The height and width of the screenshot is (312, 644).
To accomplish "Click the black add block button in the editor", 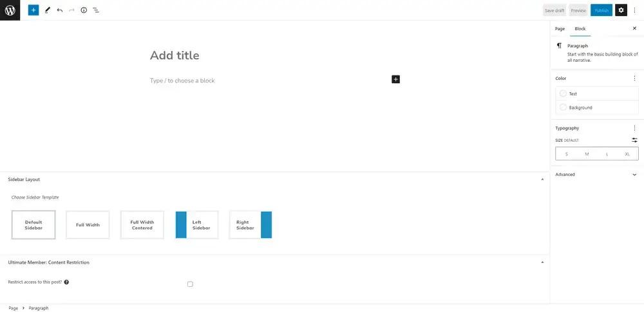I will (x=395, y=79).
